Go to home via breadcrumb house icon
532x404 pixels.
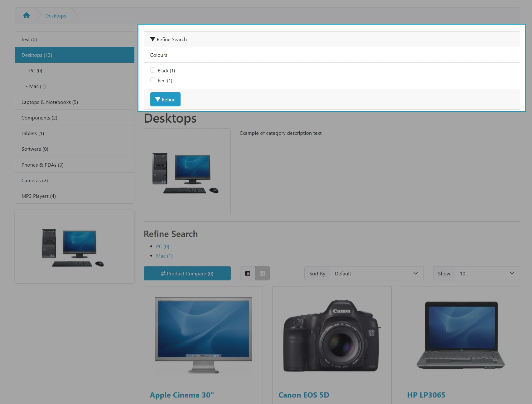pyautogui.click(x=27, y=15)
